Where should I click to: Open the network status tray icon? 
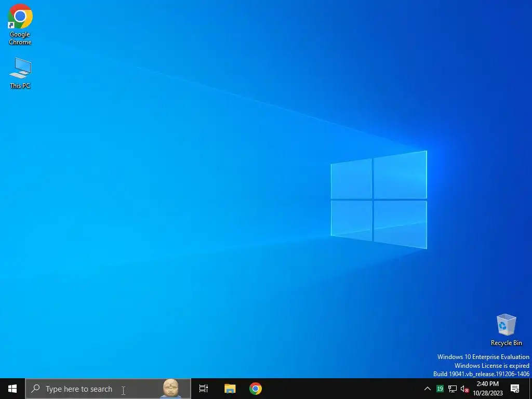point(453,389)
